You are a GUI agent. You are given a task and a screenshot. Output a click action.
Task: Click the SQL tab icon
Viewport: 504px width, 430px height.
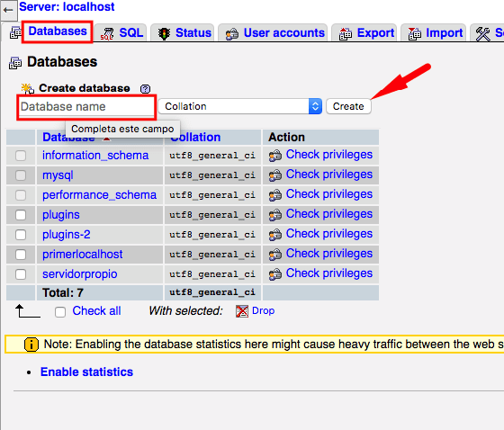pyautogui.click(x=107, y=34)
